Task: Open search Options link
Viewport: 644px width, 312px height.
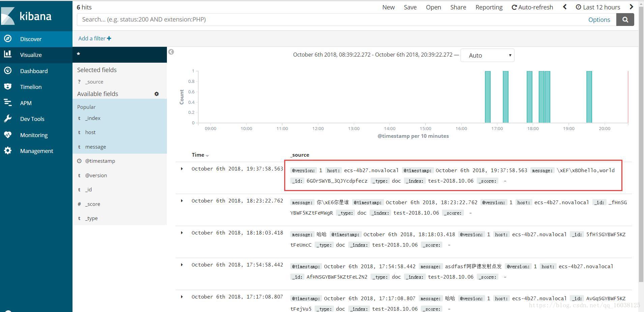Action: pyautogui.click(x=599, y=20)
